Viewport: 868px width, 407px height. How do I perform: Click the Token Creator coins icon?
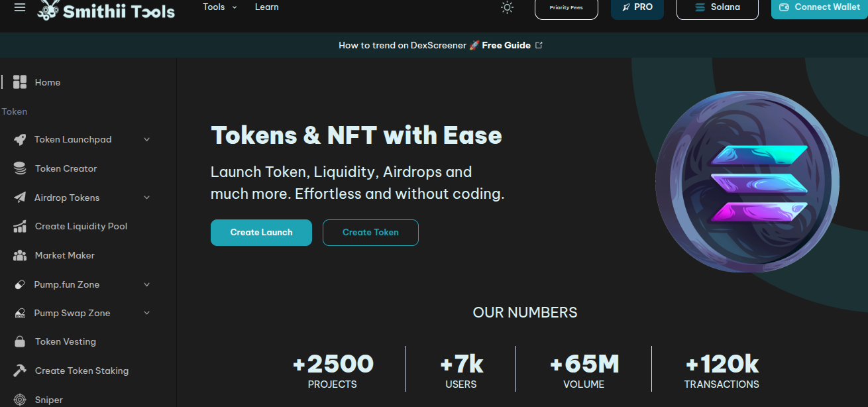click(20, 168)
